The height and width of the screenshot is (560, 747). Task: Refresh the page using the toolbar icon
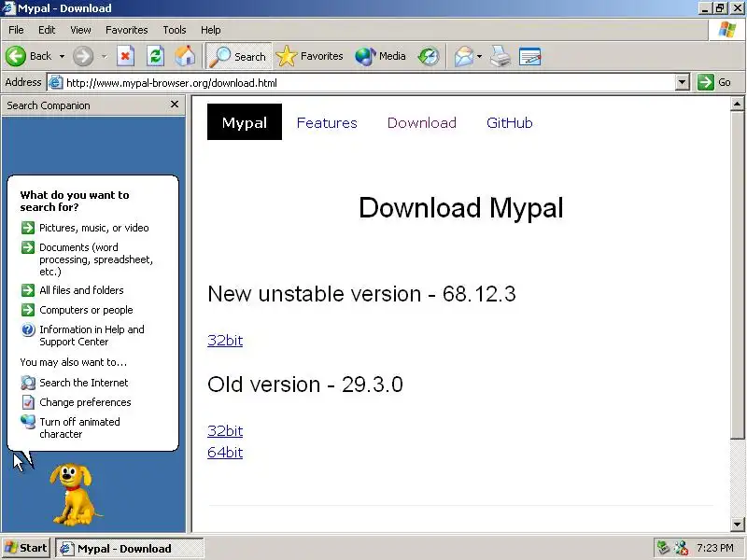(x=155, y=56)
